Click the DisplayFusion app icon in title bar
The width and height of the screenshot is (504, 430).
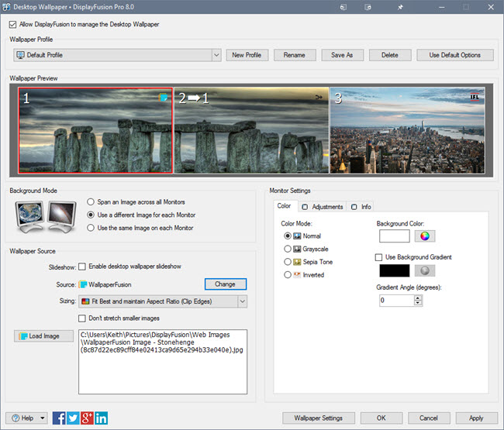(x=6, y=7)
